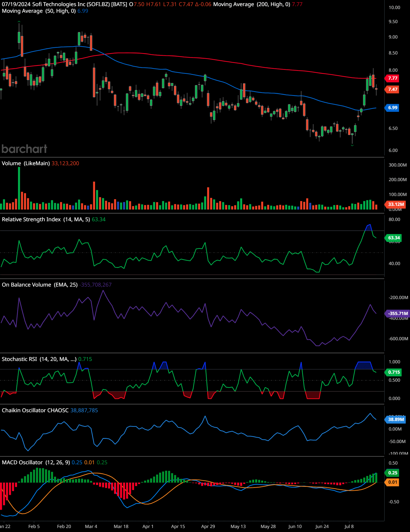
Task: Click the May 28 date label
Action: [x=268, y=526]
